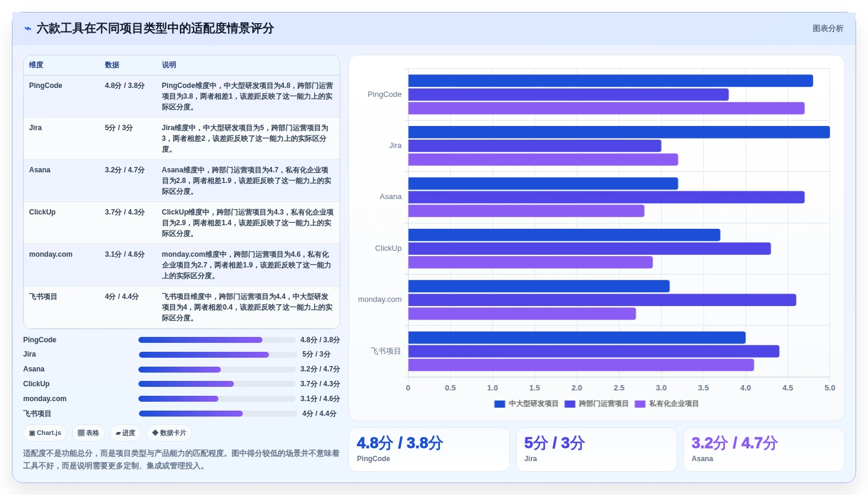Click the 飞书项目 description text in the table
This screenshot has width=868, height=495.
click(247, 307)
